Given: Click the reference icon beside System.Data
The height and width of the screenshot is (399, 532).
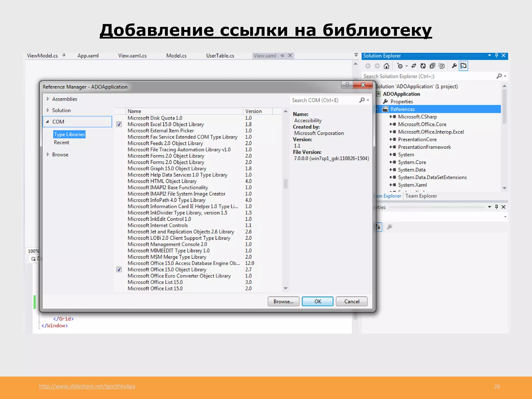Looking at the screenshot, I should point(393,170).
